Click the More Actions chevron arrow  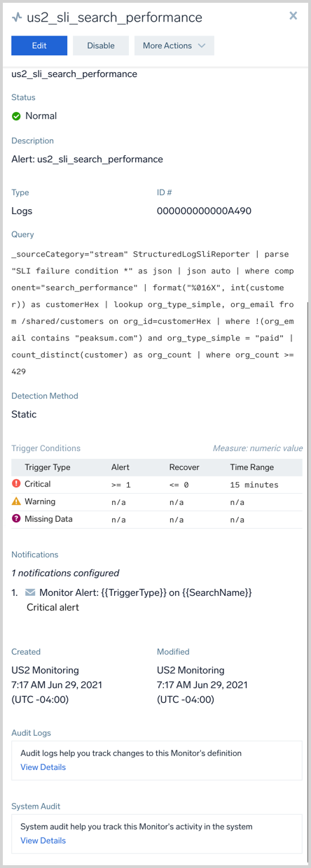[202, 45]
